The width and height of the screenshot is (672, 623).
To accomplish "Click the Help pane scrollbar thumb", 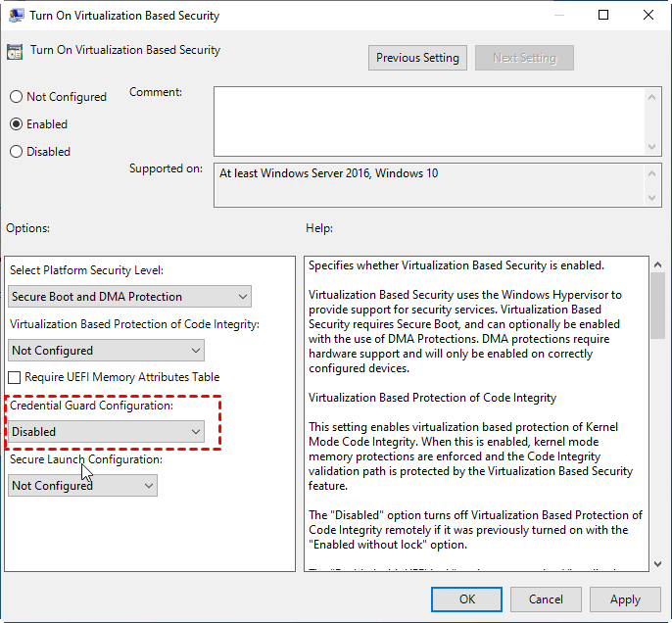I will tap(657, 306).
